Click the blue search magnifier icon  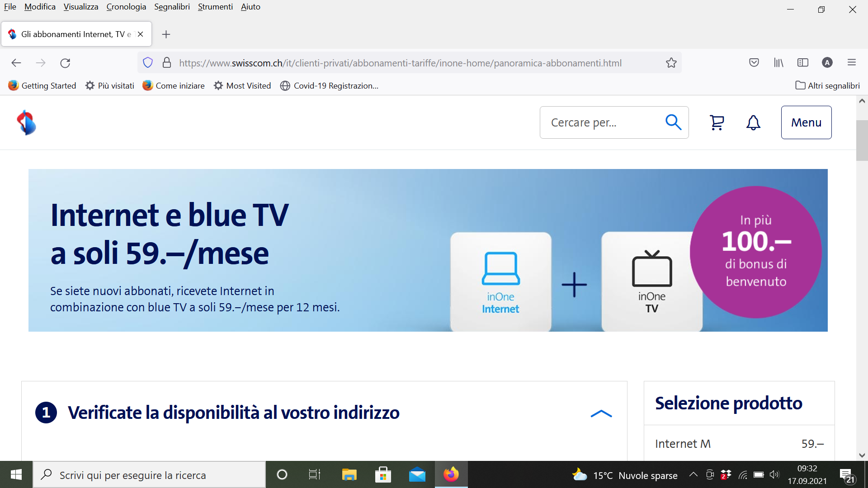673,122
